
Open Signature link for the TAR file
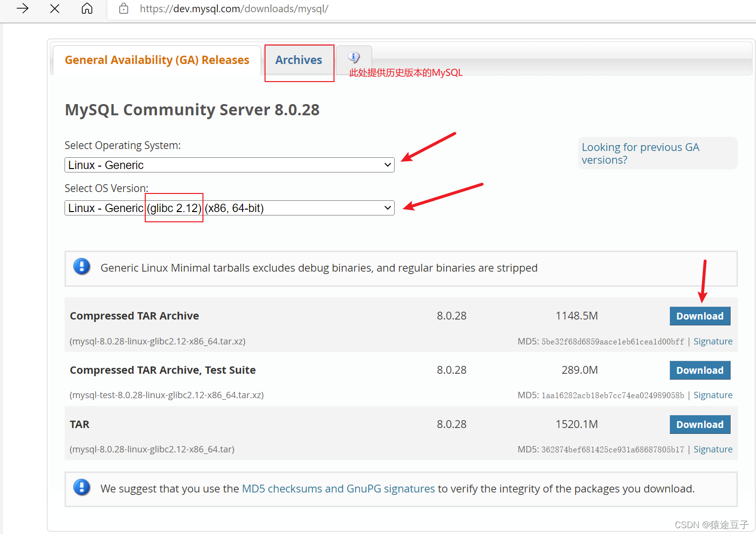tap(713, 449)
